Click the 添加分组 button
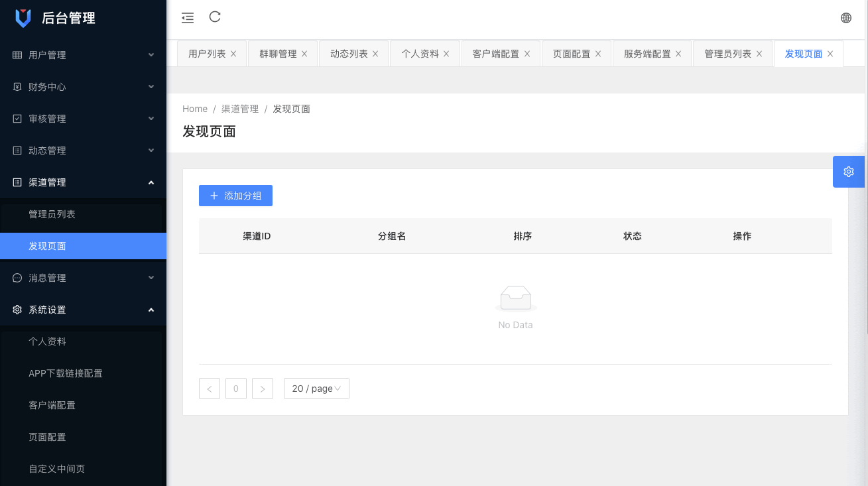This screenshot has height=486, width=868. pyautogui.click(x=235, y=196)
